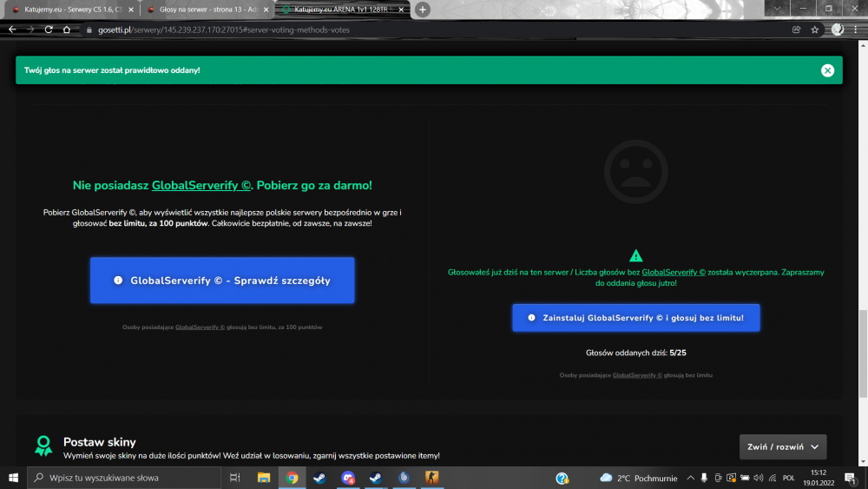
Task: Dismiss the green vote confirmation banner
Action: tap(827, 70)
